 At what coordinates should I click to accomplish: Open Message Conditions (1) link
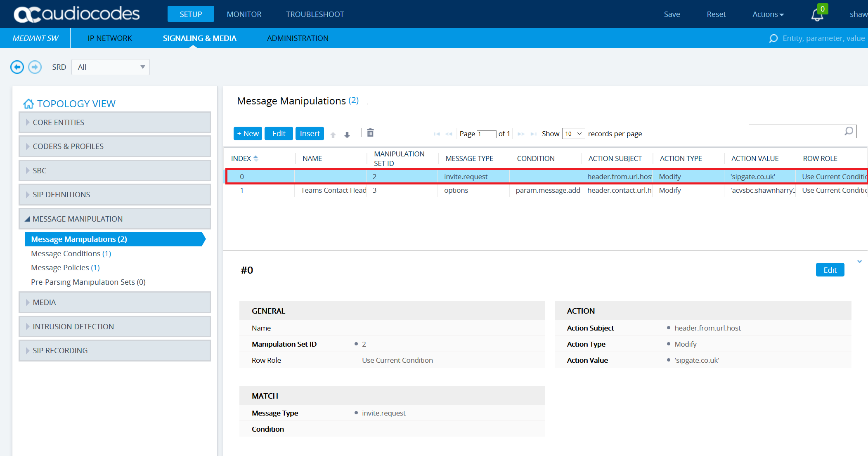click(71, 253)
